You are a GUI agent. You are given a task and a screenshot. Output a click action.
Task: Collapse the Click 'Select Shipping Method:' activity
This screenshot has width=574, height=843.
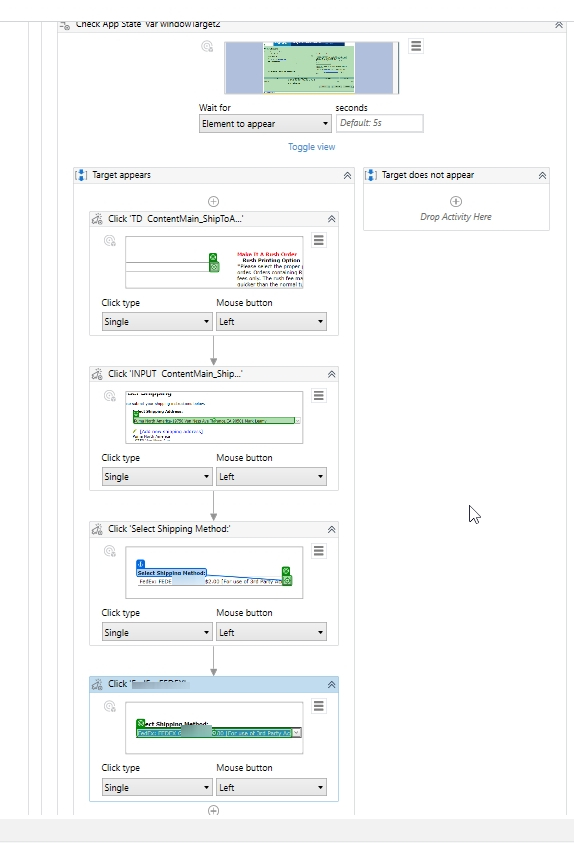332,529
